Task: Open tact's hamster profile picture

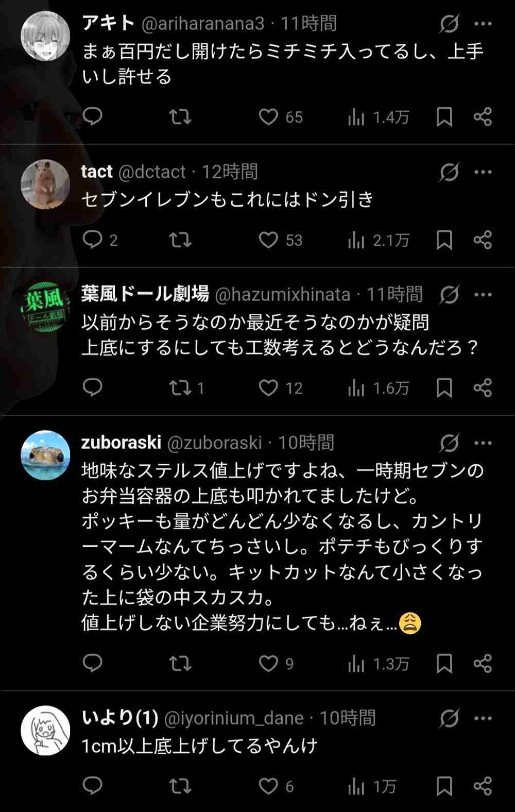Action: tap(45, 184)
